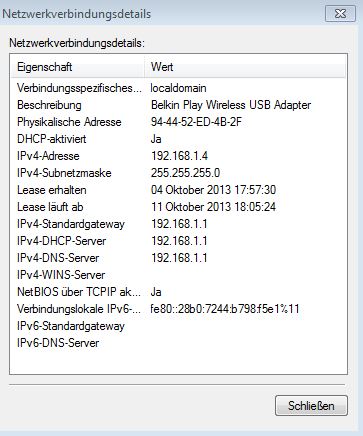Select the IPv4-Adresse row
Viewport: 363px width, 436px height.
178,156
